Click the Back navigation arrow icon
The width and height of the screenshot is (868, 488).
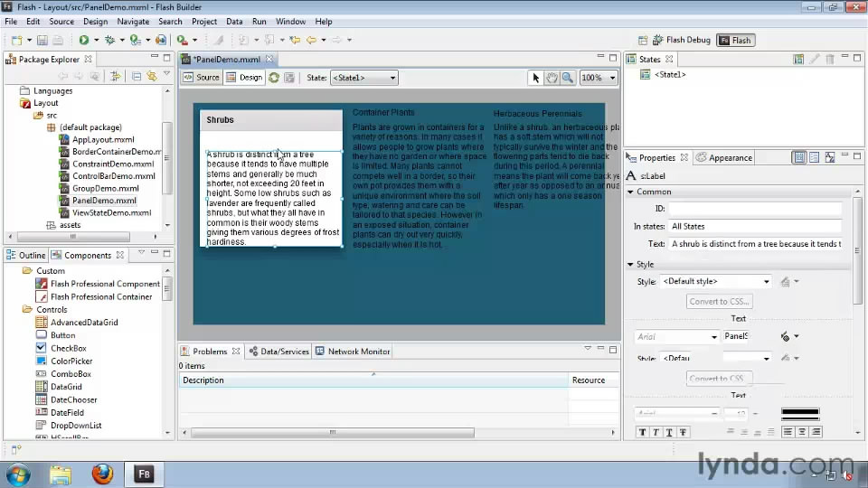(312, 40)
